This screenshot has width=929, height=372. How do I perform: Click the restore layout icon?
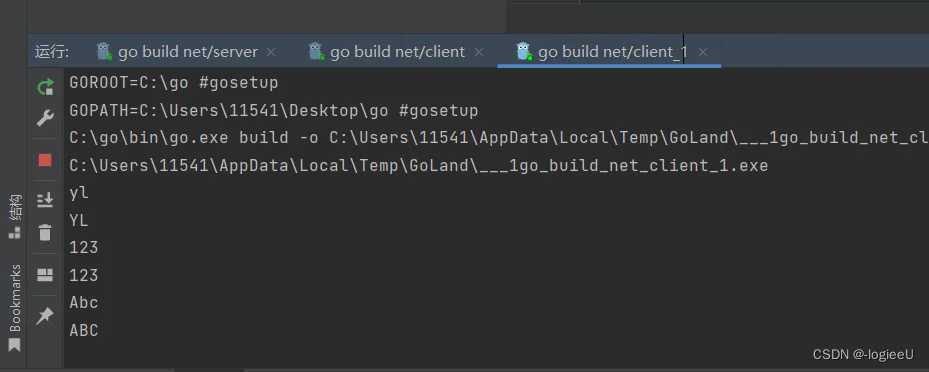[45, 275]
